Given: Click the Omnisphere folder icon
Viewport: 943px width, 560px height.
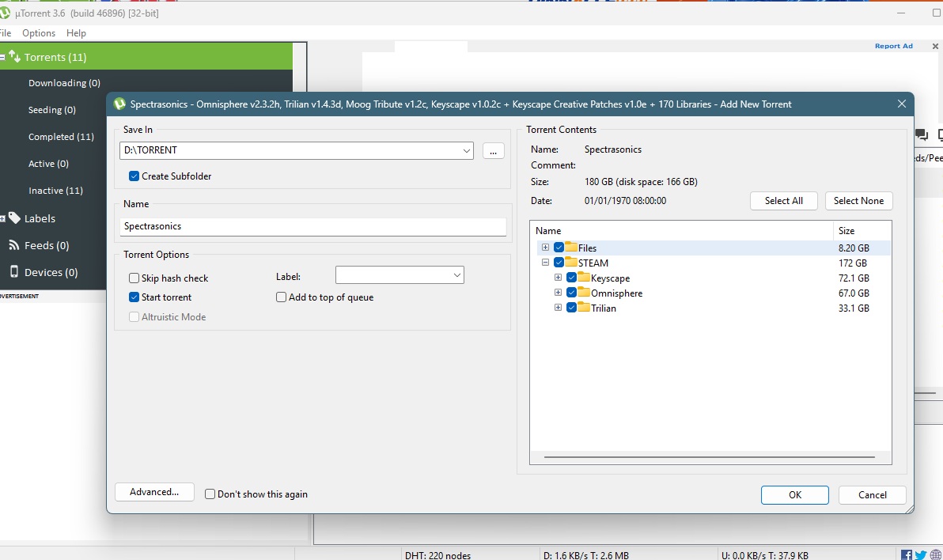Looking at the screenshot, I should (x=584, y=293).
